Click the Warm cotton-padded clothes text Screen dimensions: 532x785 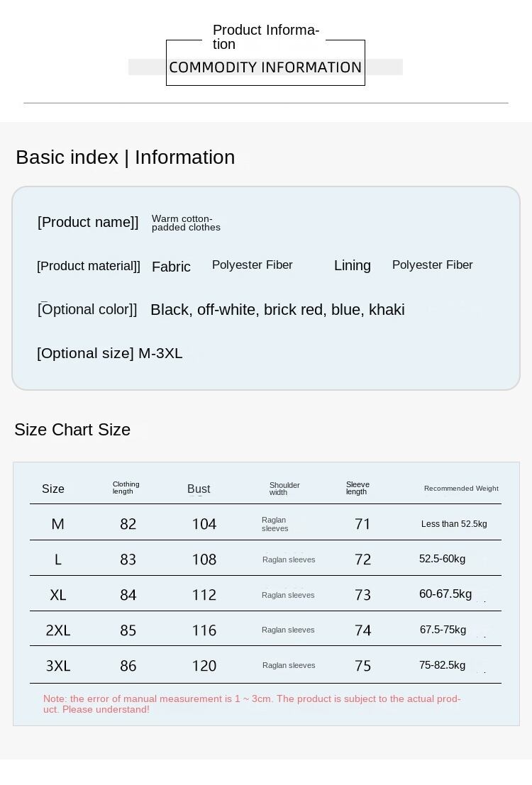pyautogui.click(x=186, y=223)
